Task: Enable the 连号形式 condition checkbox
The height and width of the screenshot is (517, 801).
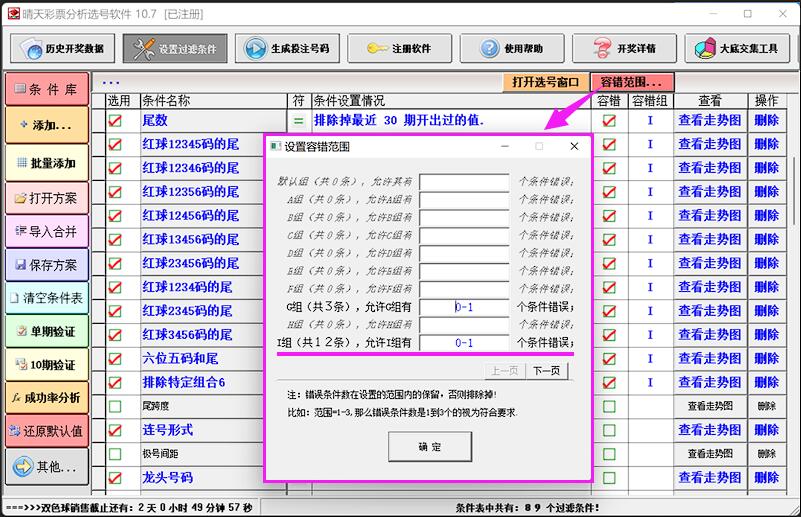Action: 116,431
